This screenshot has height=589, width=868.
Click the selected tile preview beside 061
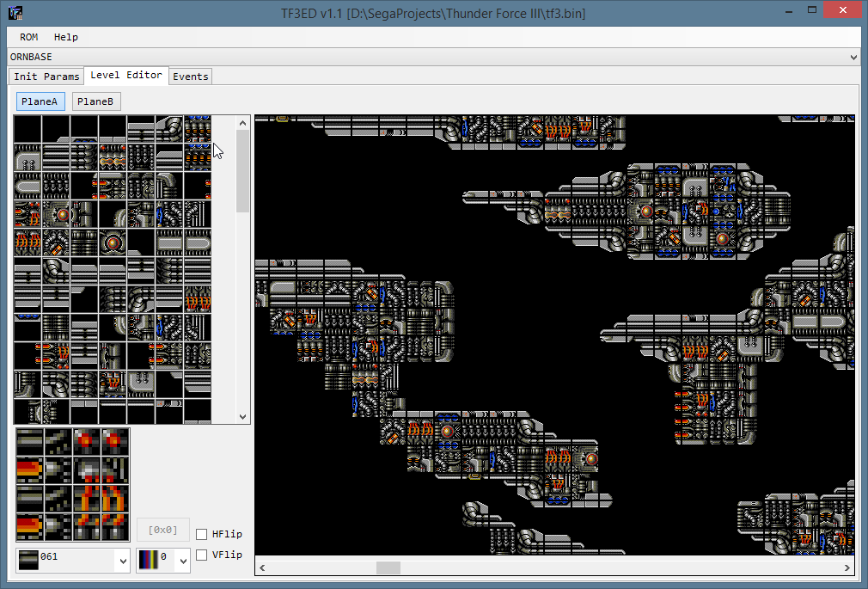point(28,560)
